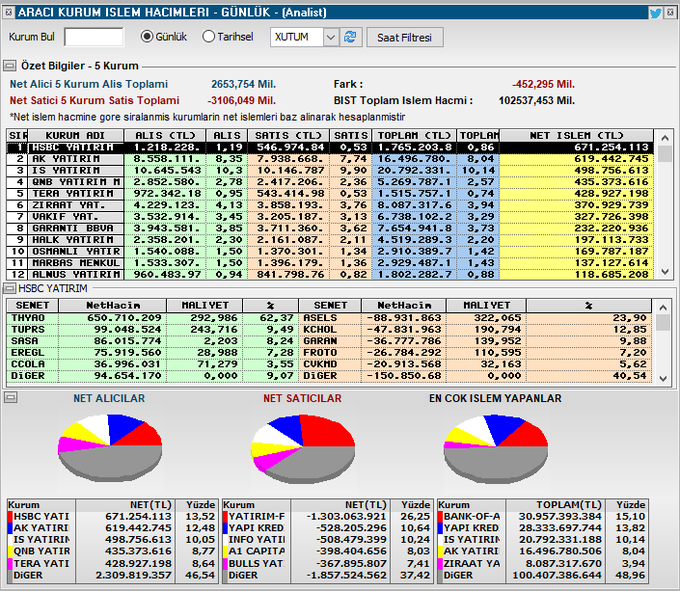Select the HALK YATIRIM row
The image size is (680, 591).
pos(330,240)
